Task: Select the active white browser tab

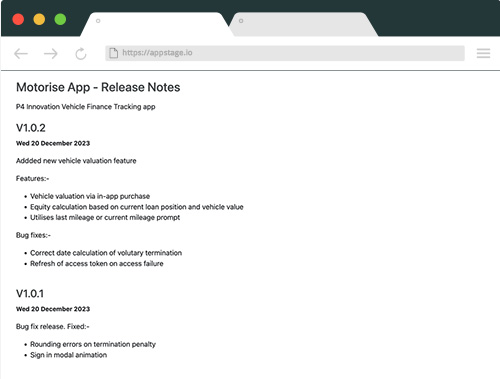Action: click(x=156, y=24)
